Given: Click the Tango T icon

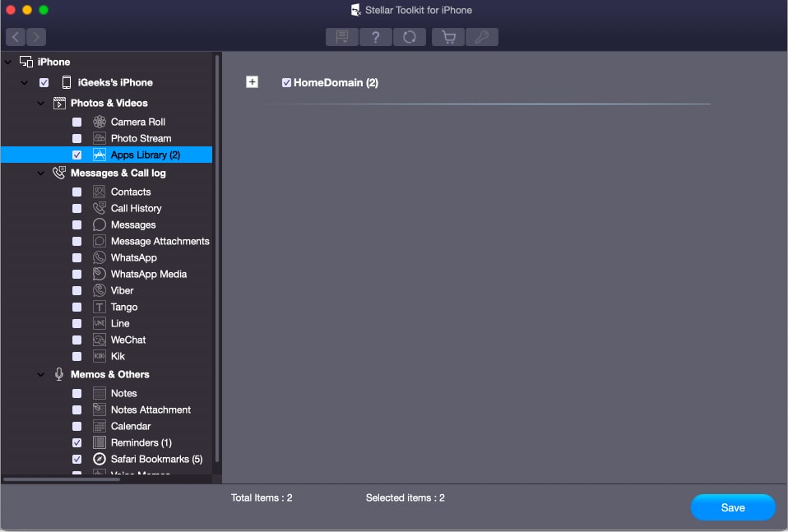Looking at the screenshot, I should [100, 307].
